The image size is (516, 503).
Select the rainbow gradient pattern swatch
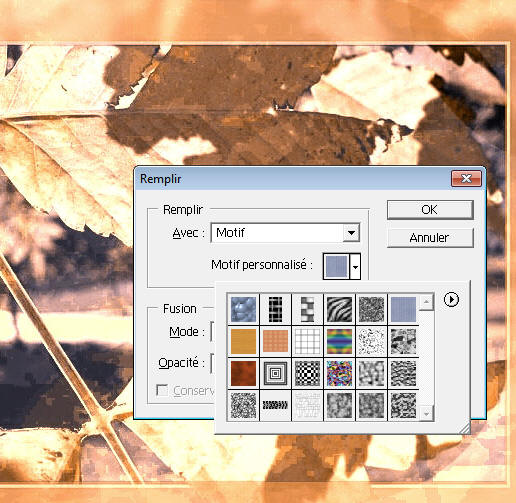339,341
